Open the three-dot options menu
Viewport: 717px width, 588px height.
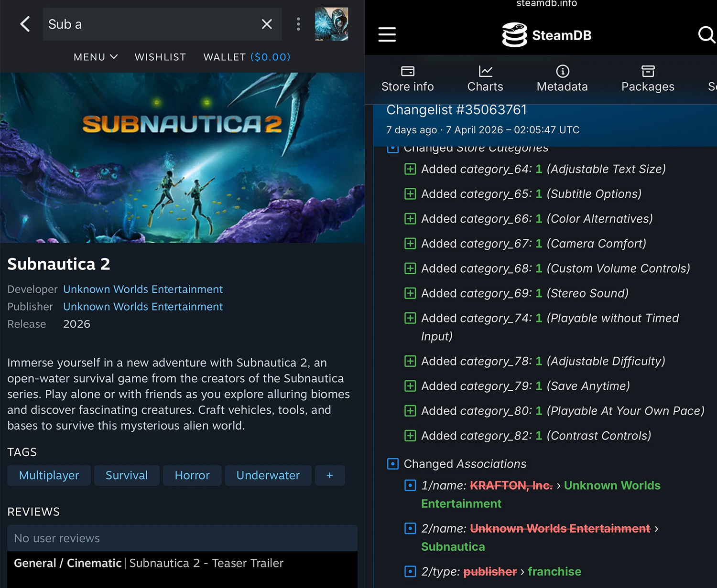(x=298, y=24)
